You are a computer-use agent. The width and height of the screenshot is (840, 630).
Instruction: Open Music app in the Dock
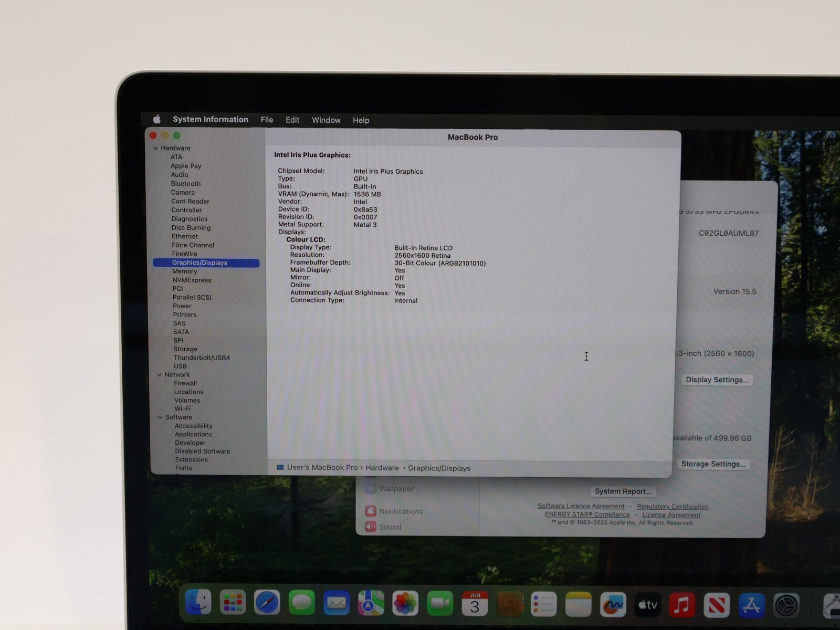pos(682,605)
